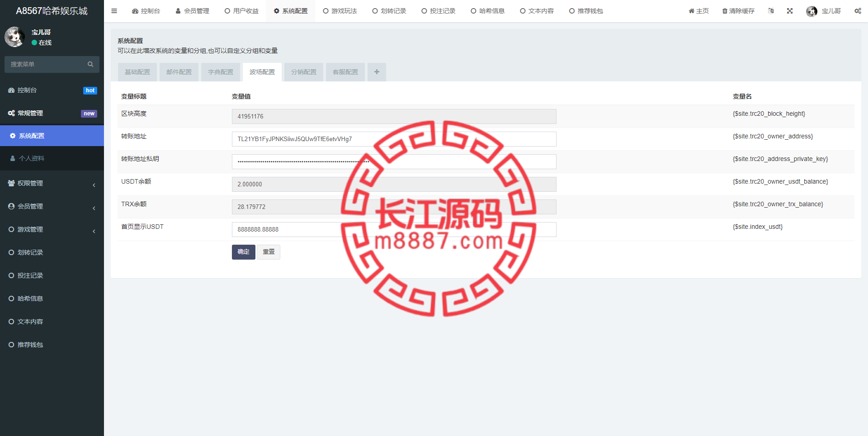
Task: Click the language switch icon in top bar
Action: [771, 11]
